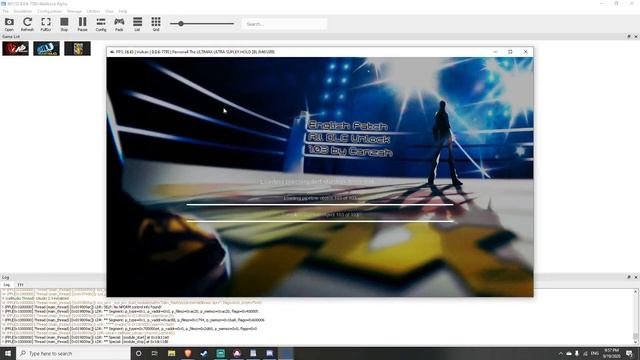This screenshot has height=360, width=640.
Task: Open the Windows notification center
Action: point(630,353)
